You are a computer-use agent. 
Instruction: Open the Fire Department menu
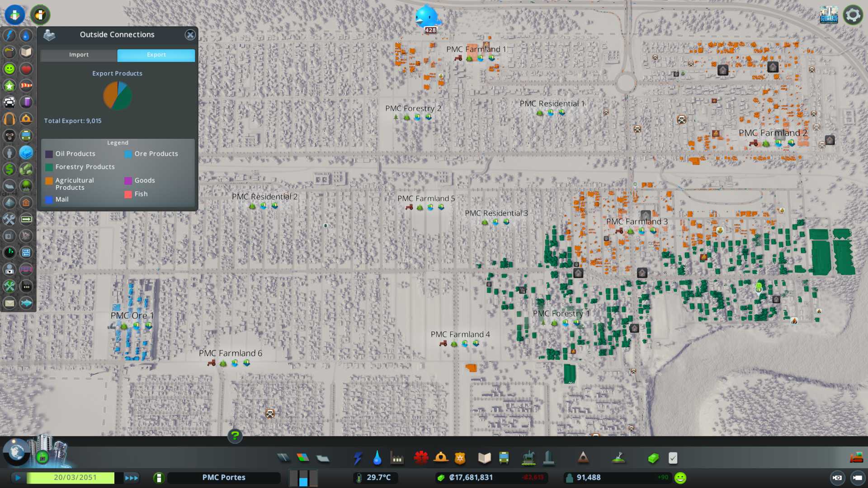441,458
